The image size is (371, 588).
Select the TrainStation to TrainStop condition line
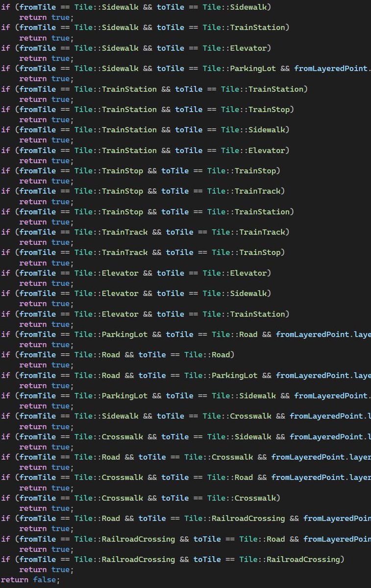point(148,109)
